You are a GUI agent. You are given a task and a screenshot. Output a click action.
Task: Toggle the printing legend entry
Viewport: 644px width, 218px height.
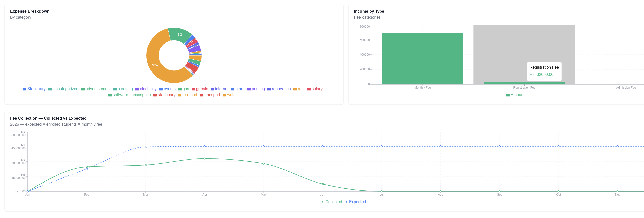tap(256, 89)
